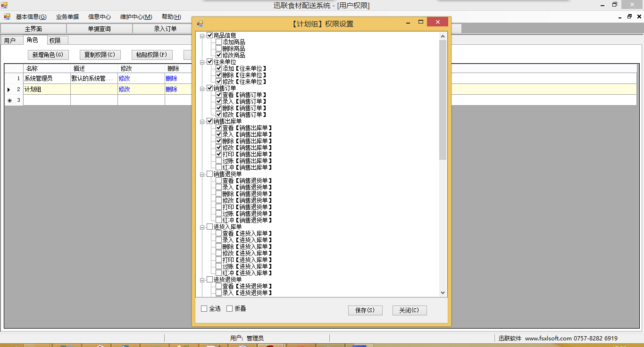The width and height of the screenshot is (644, 347).
Task: Restore the inner 用户权限 child window
Action: pyautogui.click(x=629, y=17)
